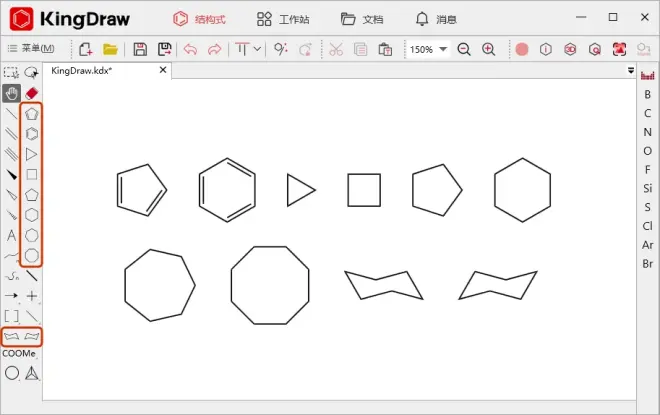Open the 菜单(M) menu
Viewport: 660px width, 415px height.
pyautogui.click(x=31, y=48)
